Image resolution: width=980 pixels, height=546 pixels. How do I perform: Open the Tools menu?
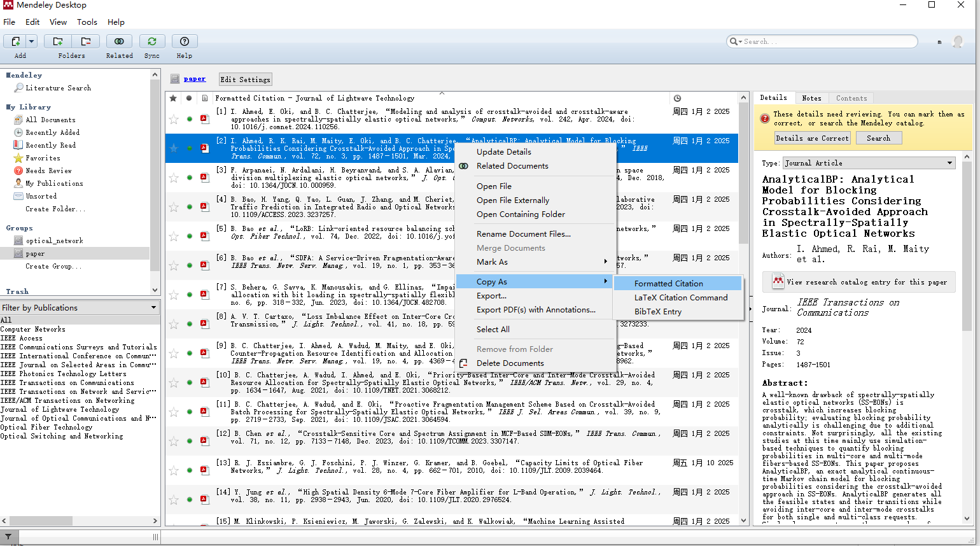(x=87, y=22)
